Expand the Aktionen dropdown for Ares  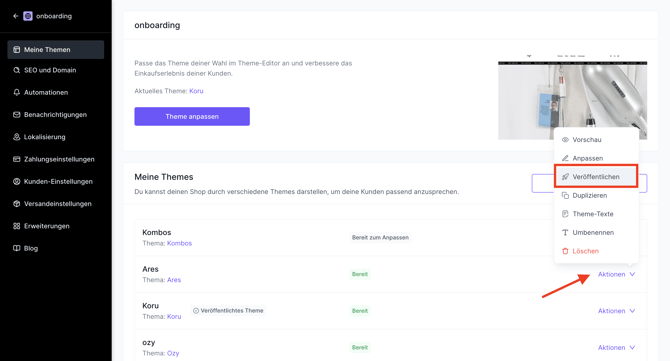coord(616,274)
